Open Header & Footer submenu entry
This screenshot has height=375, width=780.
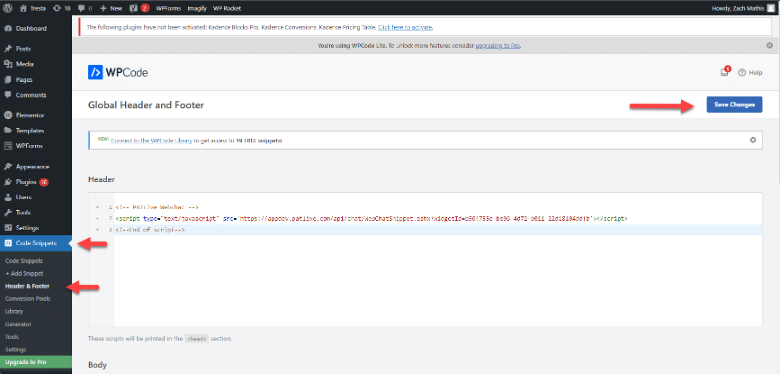click(27, 286)
